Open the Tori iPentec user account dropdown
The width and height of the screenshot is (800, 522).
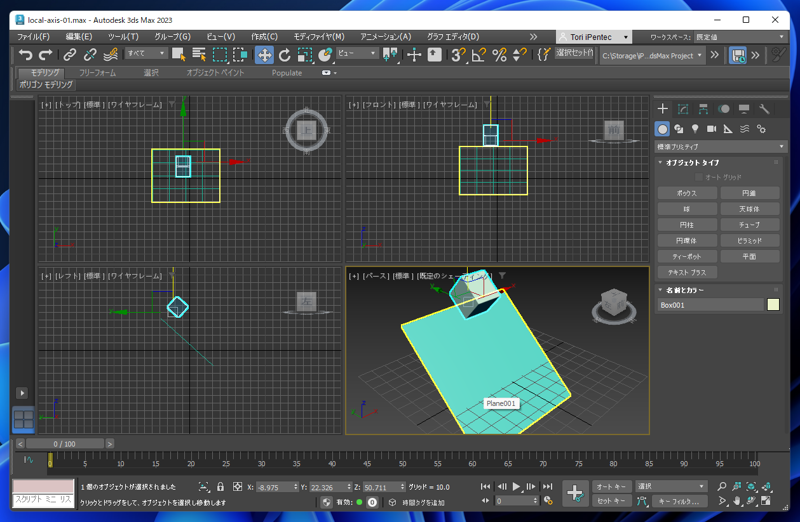click(594, 37)
